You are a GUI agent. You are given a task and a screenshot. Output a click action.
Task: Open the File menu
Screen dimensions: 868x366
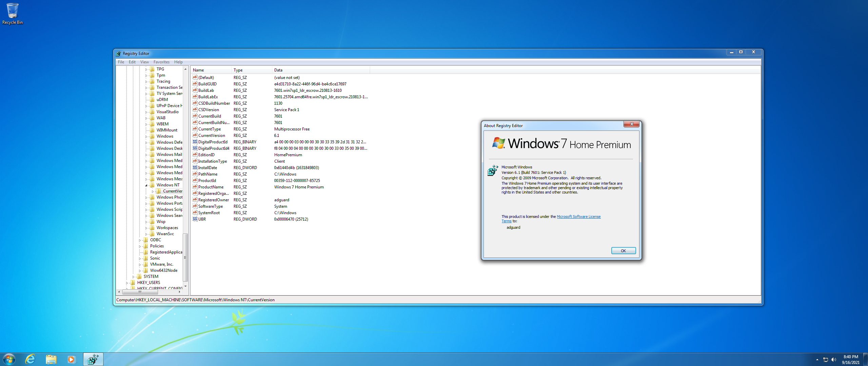tap(121, 62)
